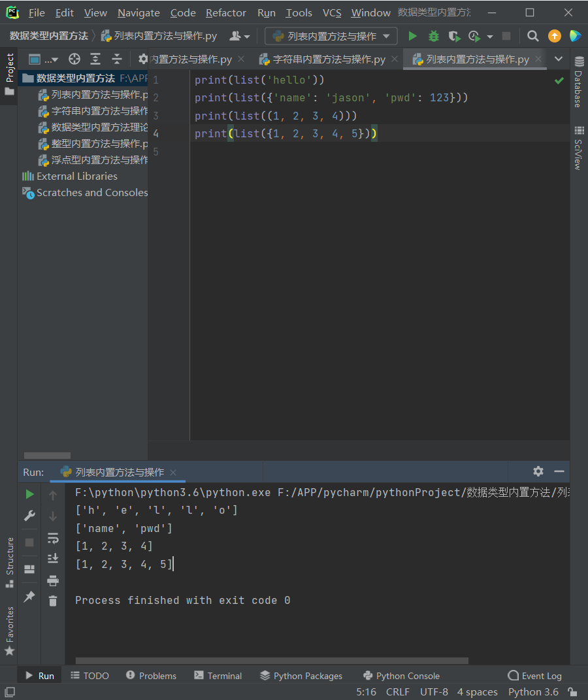Open the JetBrains Space icon at toolbar right
Image resolution: width=588 pixels, height=700 pixels.
pos(576,36)
